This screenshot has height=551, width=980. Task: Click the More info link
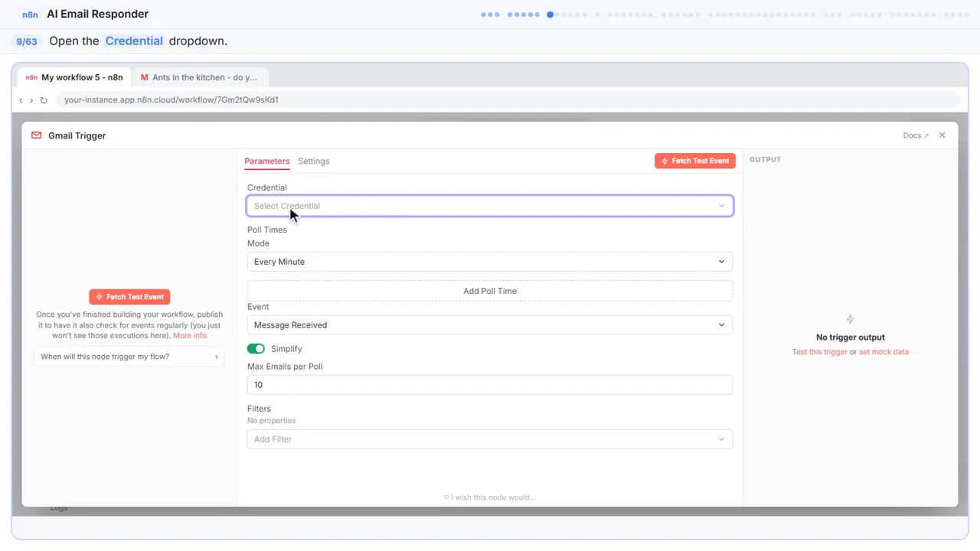(190, 335)
